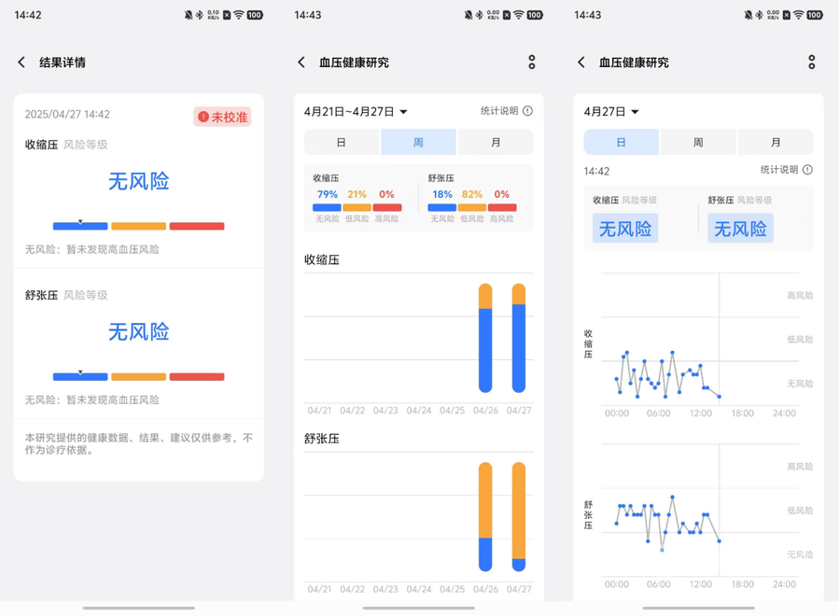Tap 舒张压 bar for 04/27
Screen dimensions: 840x616
coord(519,517)
